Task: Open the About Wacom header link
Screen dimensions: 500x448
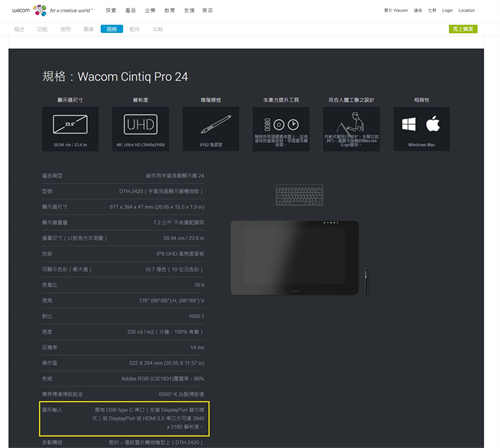Action: point(396,10)
